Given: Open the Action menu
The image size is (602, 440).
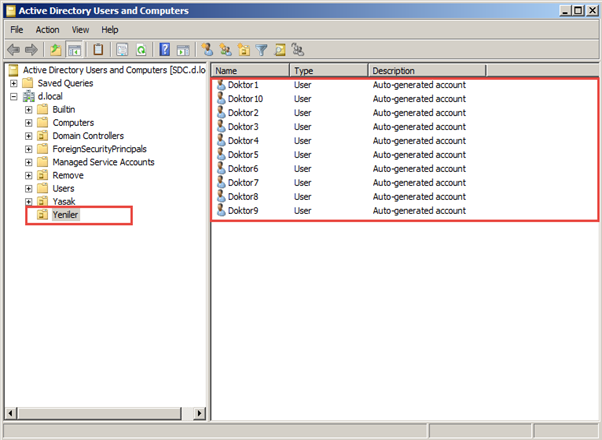Looking at the screenshot, I should 47,30.
